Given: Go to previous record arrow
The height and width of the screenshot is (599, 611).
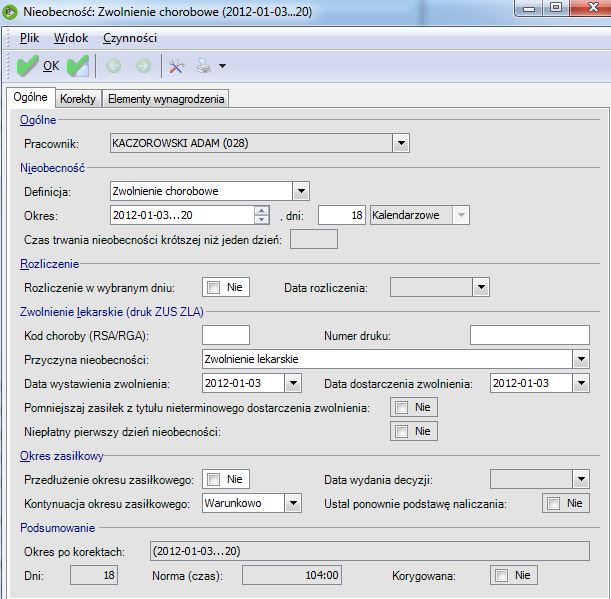Looking at the screenshot, I should click(114, 66).
